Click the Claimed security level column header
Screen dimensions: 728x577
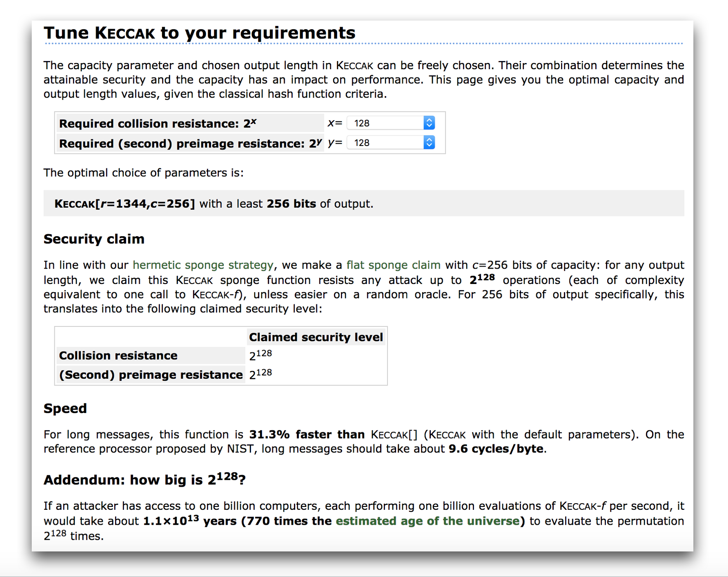316,337
